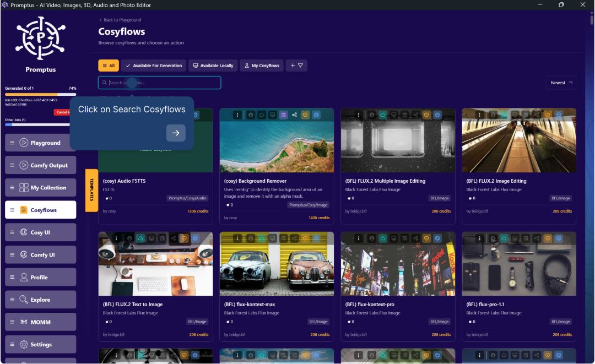Click the Promptus/Cosy/Image tag
Viewport: 595px width, 364px height.
(308, 205)
